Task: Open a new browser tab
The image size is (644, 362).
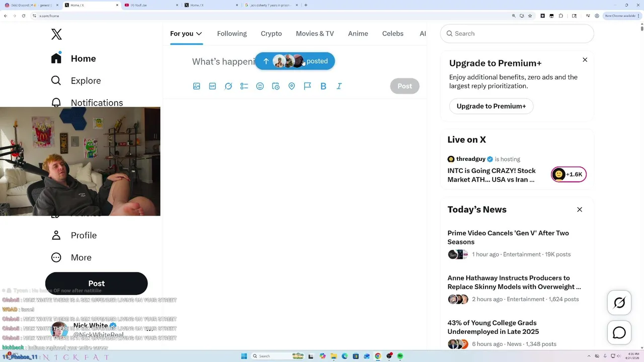Action: pos(306,5)
